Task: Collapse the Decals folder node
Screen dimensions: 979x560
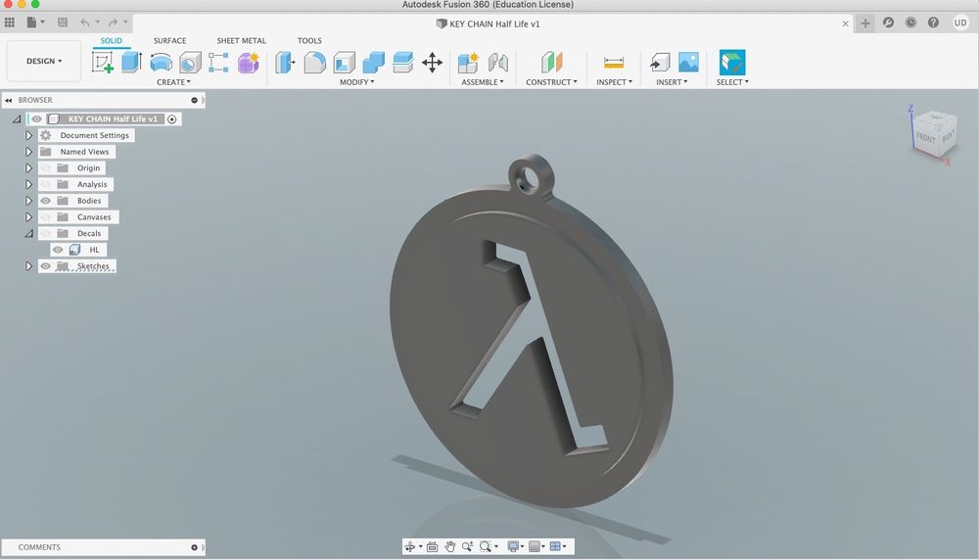Action: [28, 233]
